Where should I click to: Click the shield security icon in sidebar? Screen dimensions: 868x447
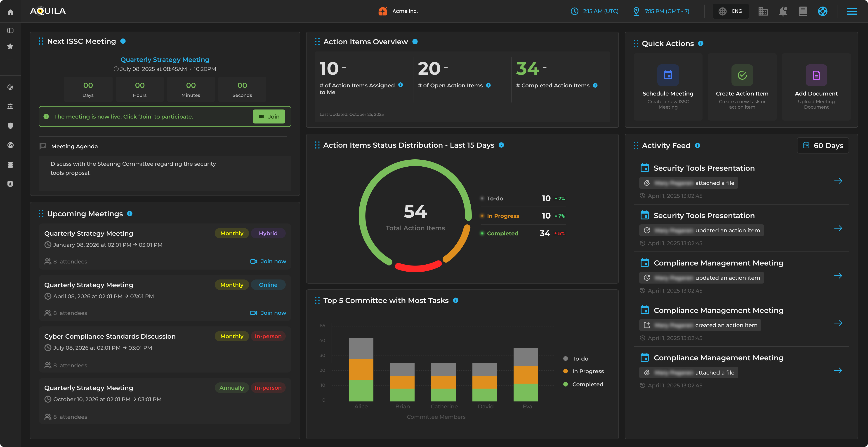click(x=10, y=126)
